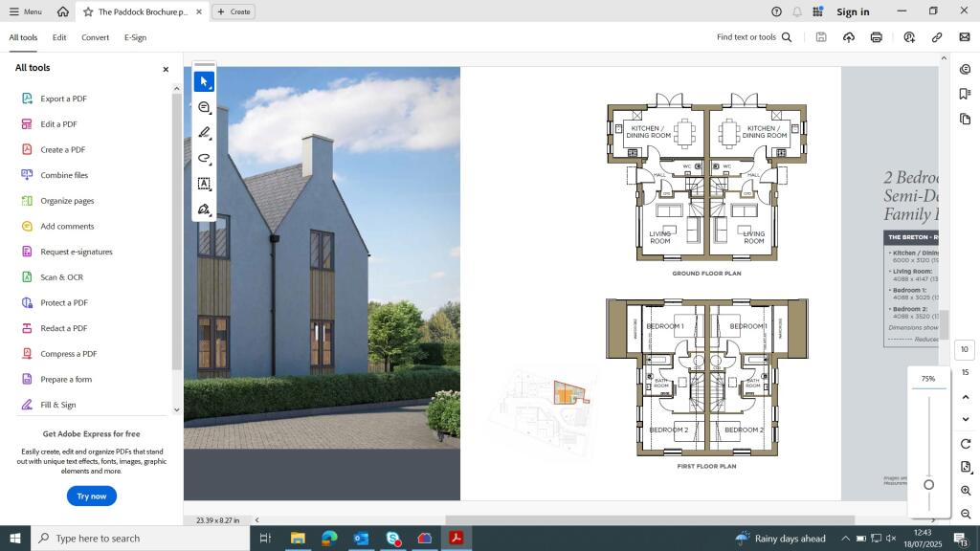Open the bookmarks panel icon
Screen dimensions: 980x551
point(966,93)
